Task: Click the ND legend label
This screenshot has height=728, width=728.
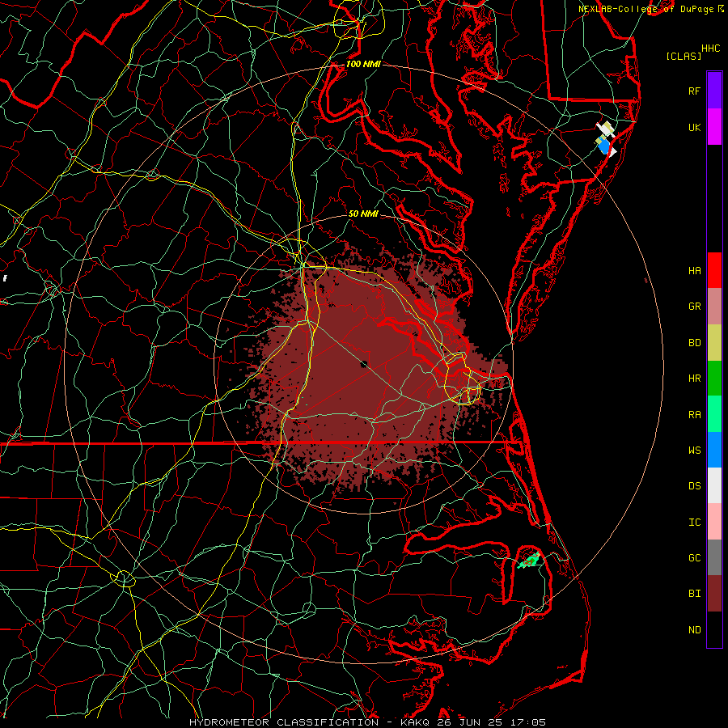Action: [x=694, y=629]
